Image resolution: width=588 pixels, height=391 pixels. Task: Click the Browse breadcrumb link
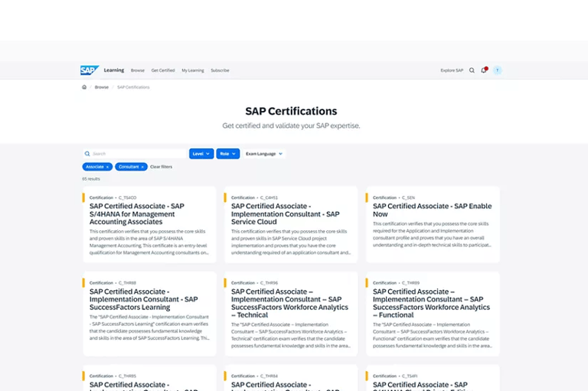point(101,87)
